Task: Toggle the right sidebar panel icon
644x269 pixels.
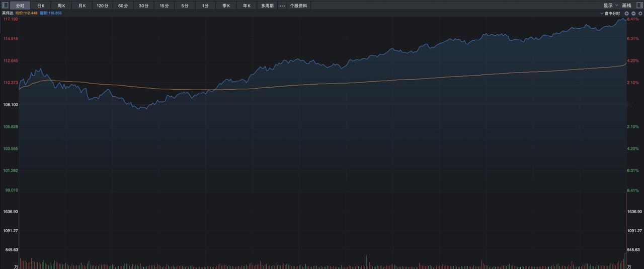Action: [x=639, y=6]
